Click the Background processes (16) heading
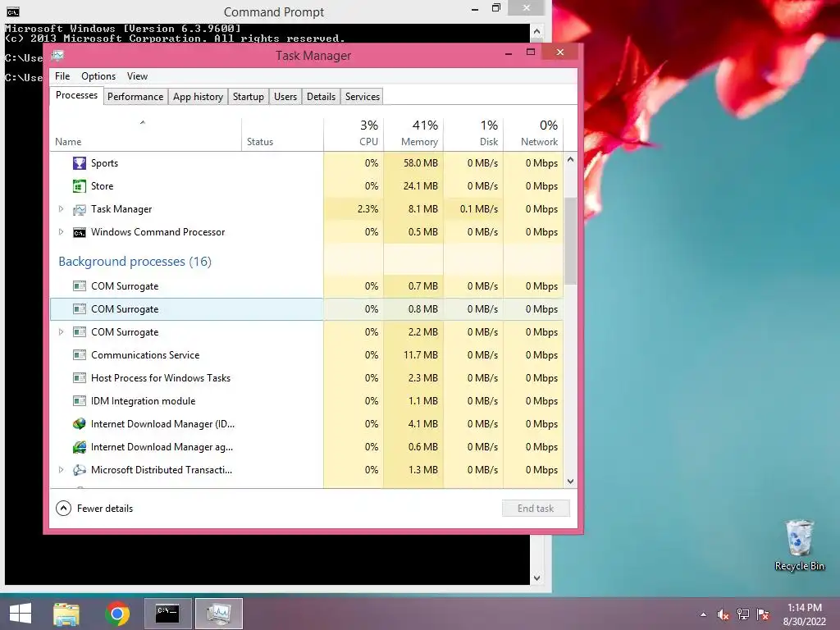 click(x=135, y=262)
